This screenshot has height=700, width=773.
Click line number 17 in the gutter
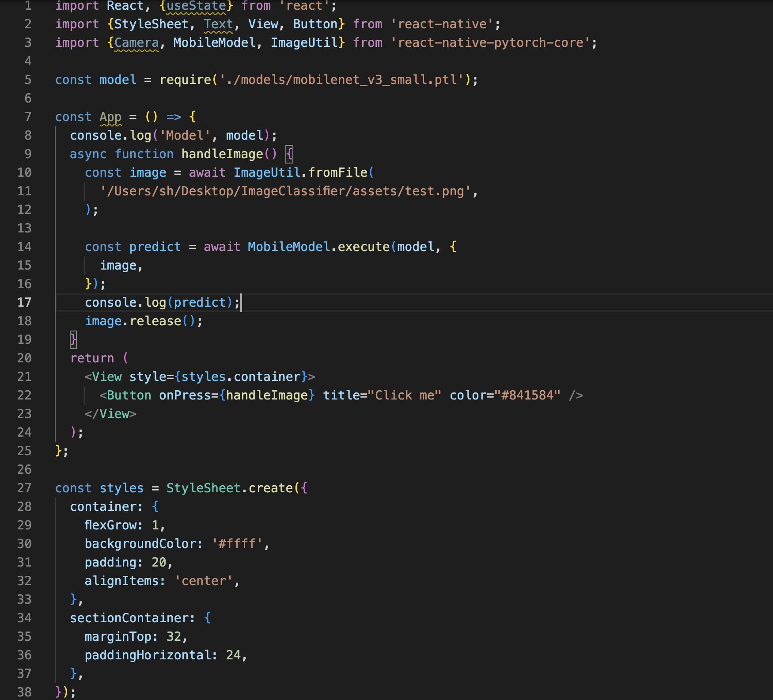pyautogui.click(x=24, y=302)
